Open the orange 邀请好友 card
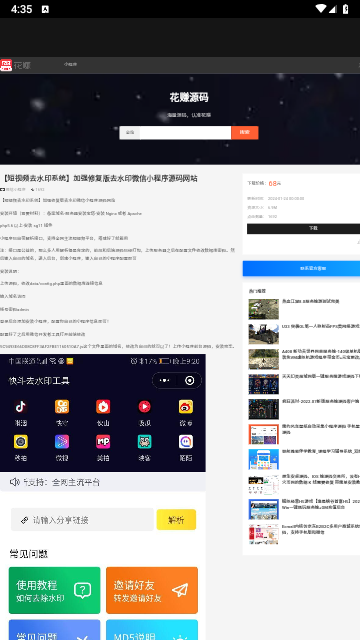360x640 pixels. point(152,590)
